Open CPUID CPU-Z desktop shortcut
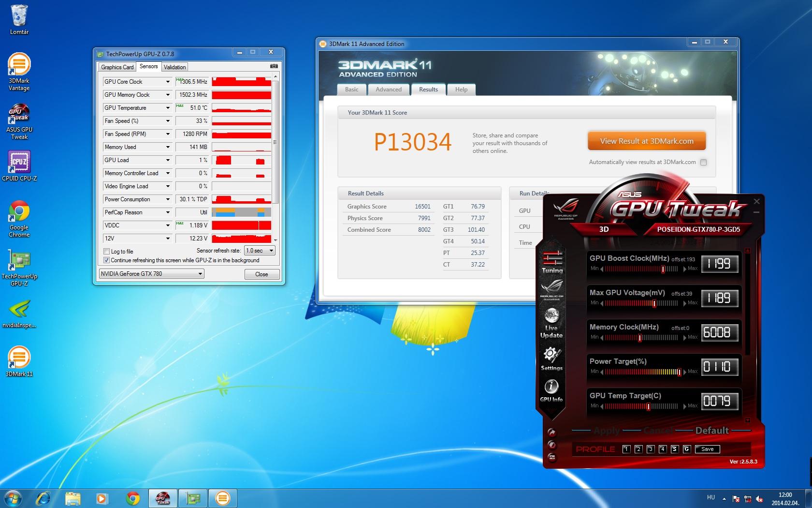This screenshot has width=812, height=508. (19, 166)
